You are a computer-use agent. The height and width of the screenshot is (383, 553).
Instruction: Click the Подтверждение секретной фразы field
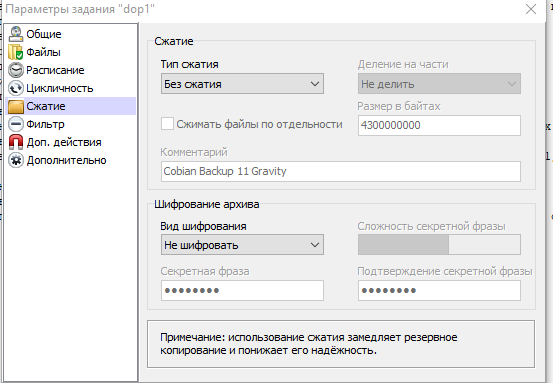(x=439, y=291)
